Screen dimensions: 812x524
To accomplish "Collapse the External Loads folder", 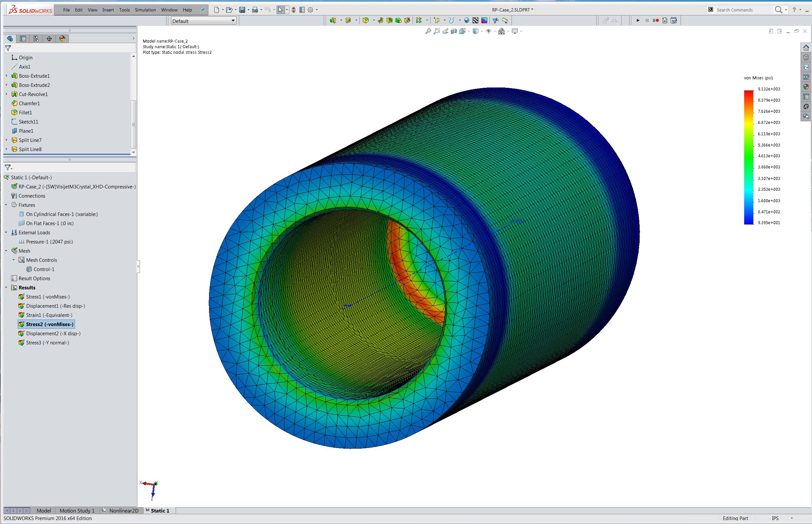I will point(6,232).
